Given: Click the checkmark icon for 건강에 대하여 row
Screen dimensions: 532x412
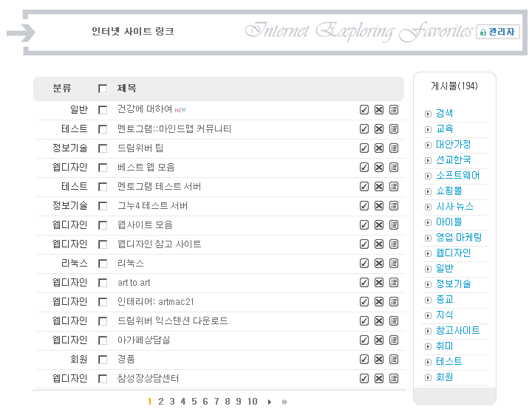Looking at the screenshot, I should (364, 109).
